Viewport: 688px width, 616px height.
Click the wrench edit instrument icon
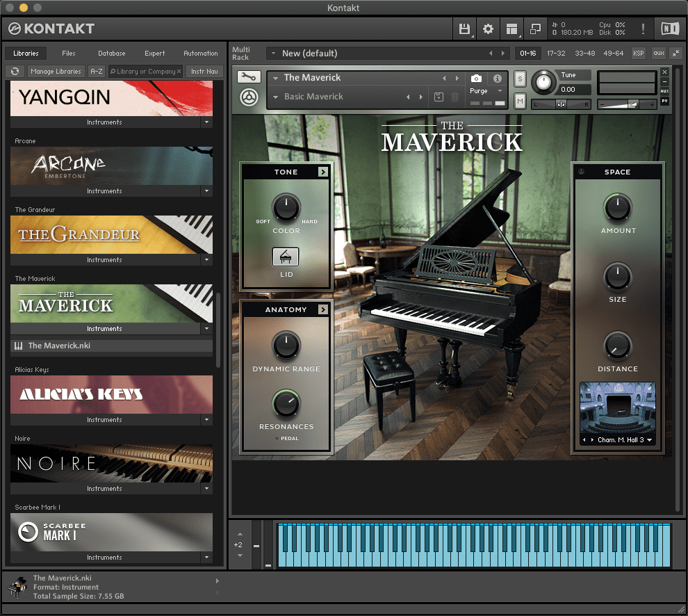(x=248, y=77)
